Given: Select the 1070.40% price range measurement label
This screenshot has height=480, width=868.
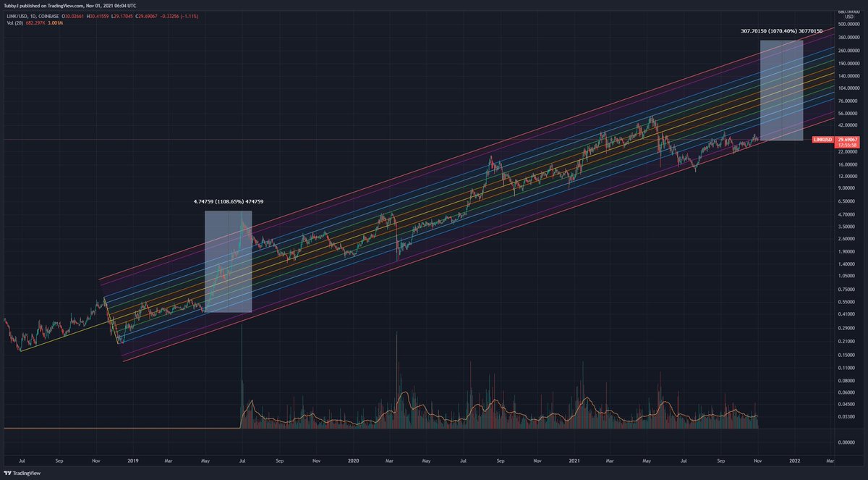Looking at the screenshot, I should point(782,32).
